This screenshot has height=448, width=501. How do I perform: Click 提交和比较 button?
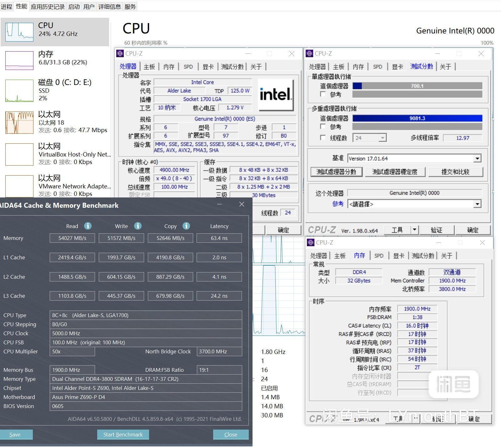[x=456, y=172]
